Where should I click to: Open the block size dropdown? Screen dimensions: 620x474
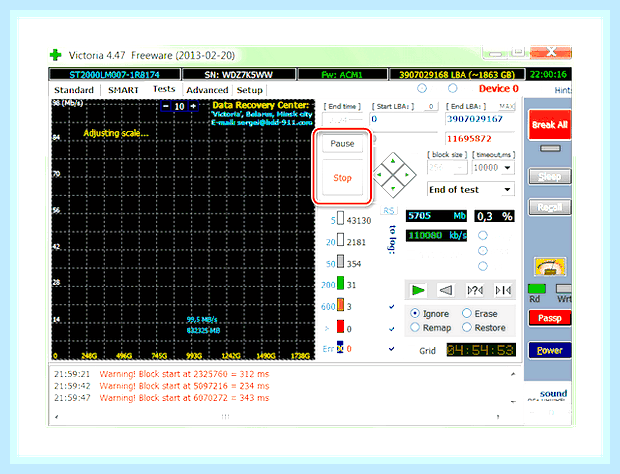[459, 168]
